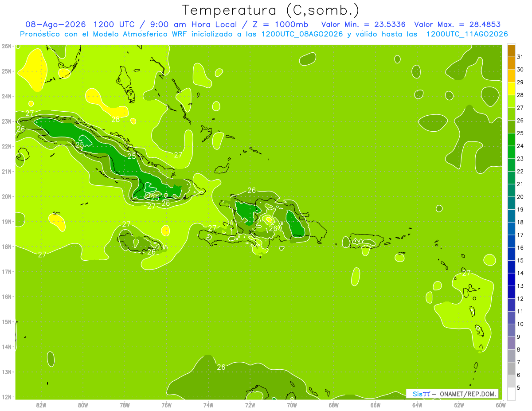The height and width of the screenshot is (411, 532).
Task: Click the latitude axis label "14N"
Action: [x=6, y=347]
